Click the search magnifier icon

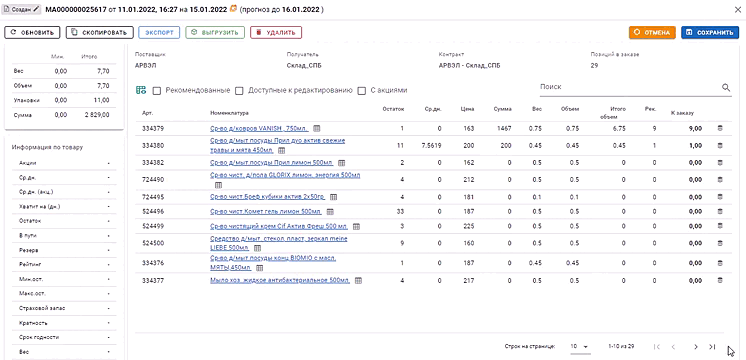click(726, 88)
